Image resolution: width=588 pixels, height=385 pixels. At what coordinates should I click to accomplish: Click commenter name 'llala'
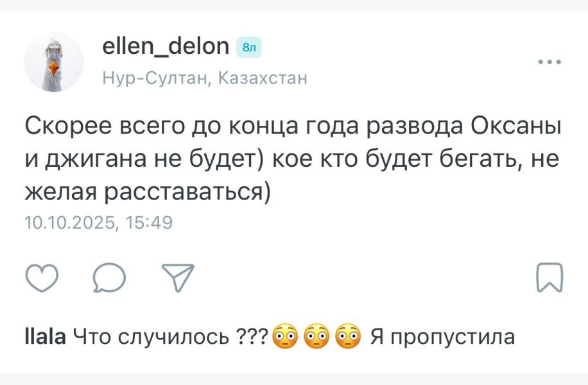(45, 333)
